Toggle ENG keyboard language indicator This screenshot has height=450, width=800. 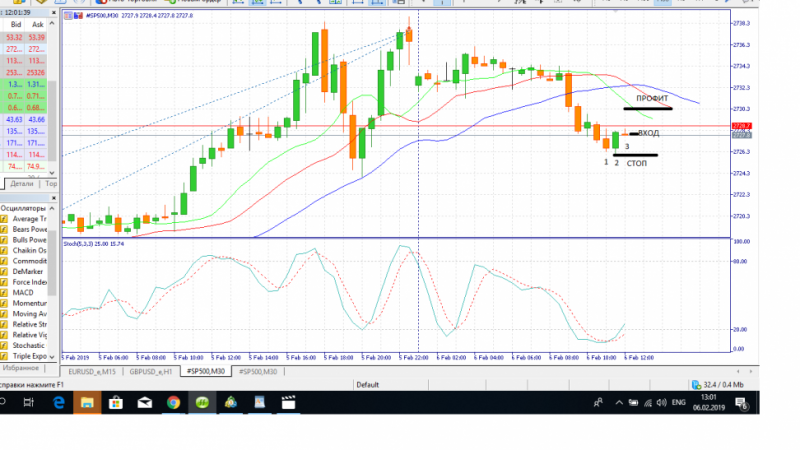tap(679, 403)
